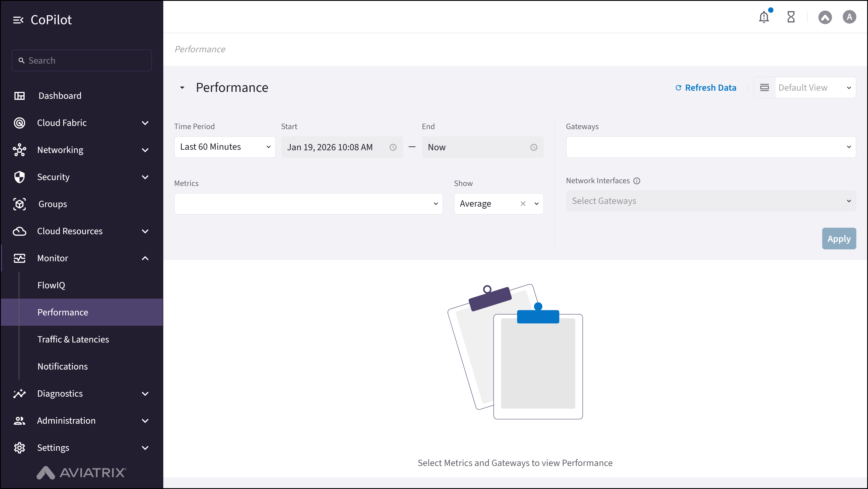
Task: Open the Metrics dropdown
Action: click(308, 204)
